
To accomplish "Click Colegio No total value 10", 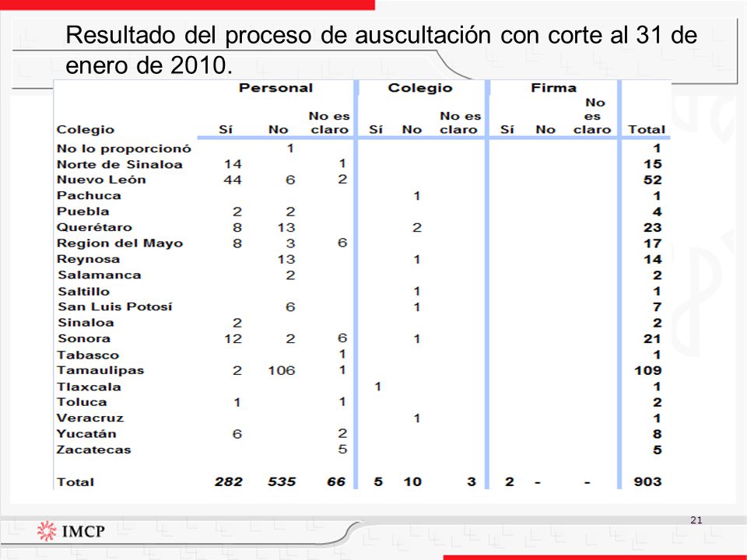I will click(x=412, y=482).
